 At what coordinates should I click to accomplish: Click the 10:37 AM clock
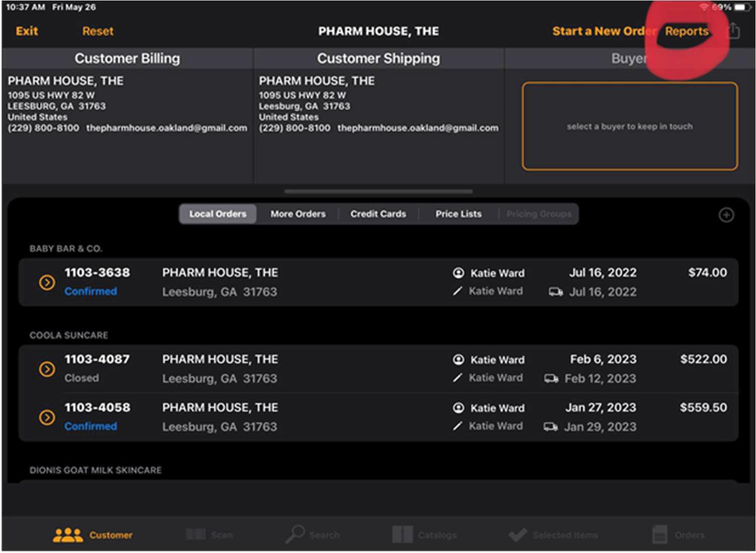25,7
